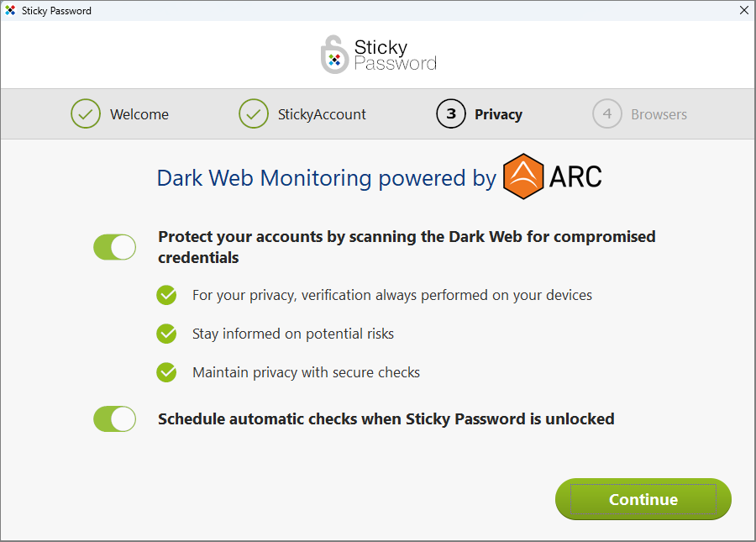Click checkmark beside "Maintain privacy with secure checks"
The image size is (756, 542).
[x=166, y=372]
